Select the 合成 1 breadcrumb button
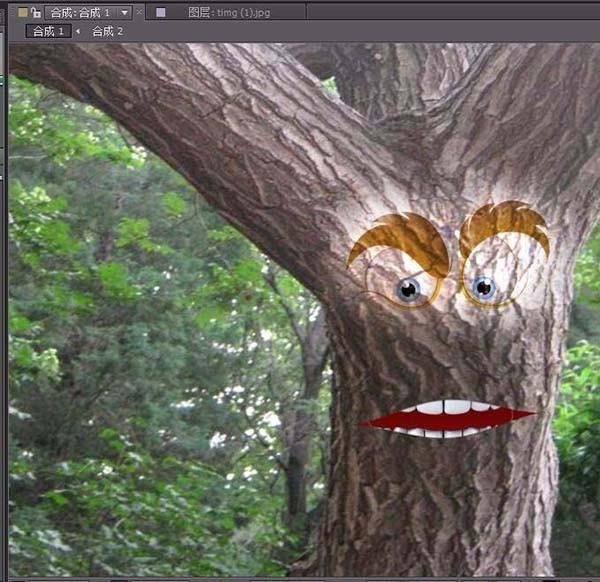 click(49, 31)
